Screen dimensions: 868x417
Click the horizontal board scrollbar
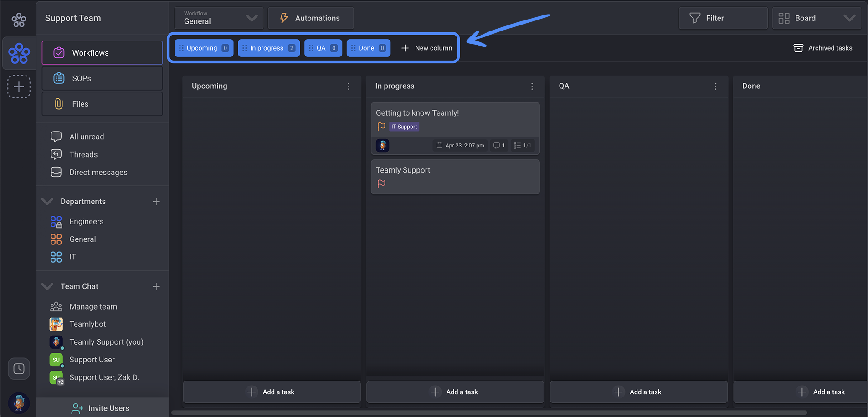489,413
